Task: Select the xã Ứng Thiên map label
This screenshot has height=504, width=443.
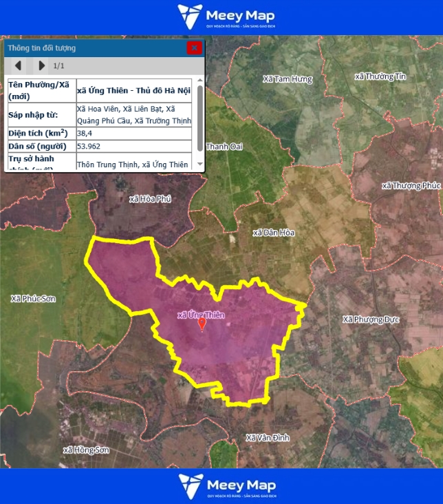Action: (201, 315)
